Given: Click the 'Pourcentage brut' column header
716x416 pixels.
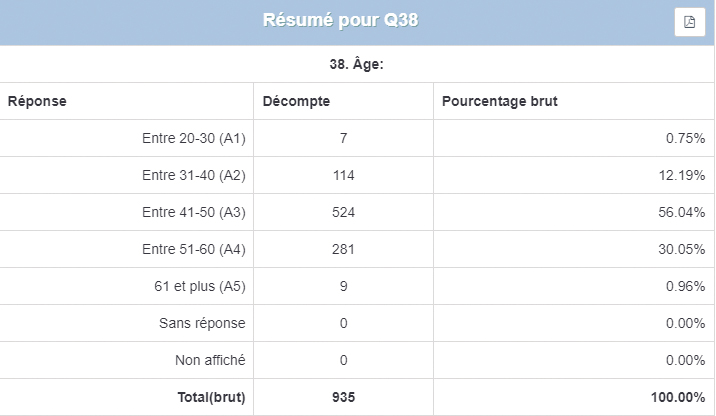Looking at the screenshot, I should tap(500, 101).
